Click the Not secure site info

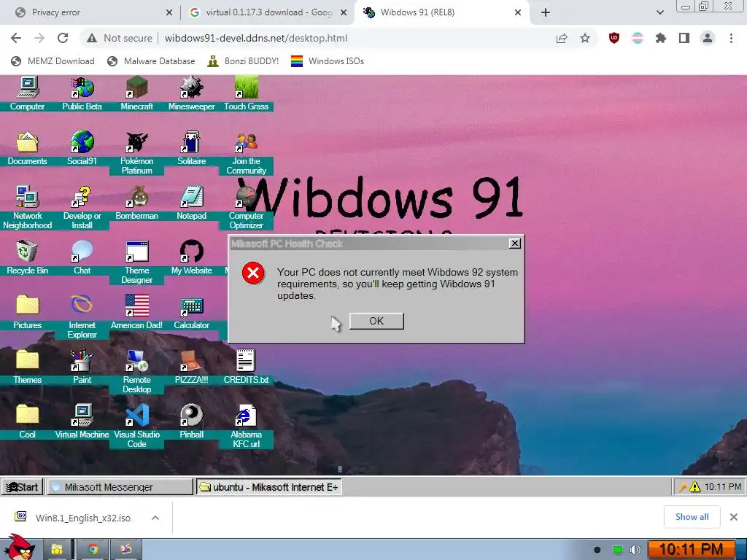tap(119, 38)
